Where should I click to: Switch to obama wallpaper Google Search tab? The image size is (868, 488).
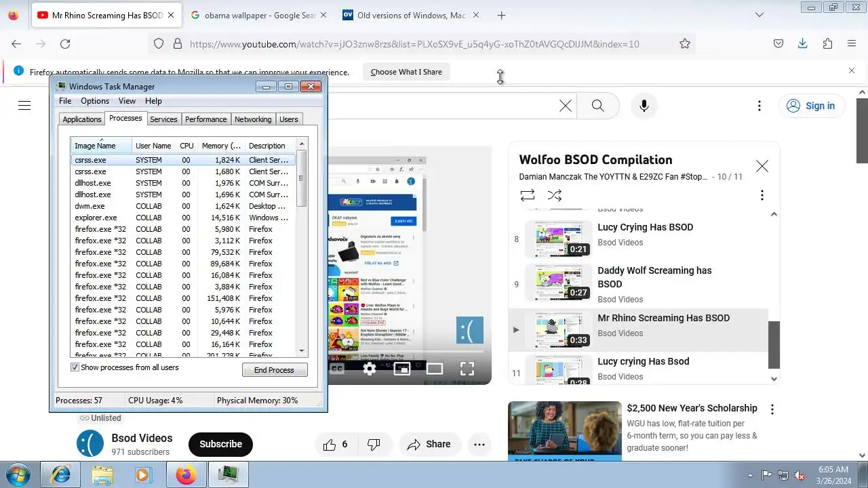tap(258, 15)
